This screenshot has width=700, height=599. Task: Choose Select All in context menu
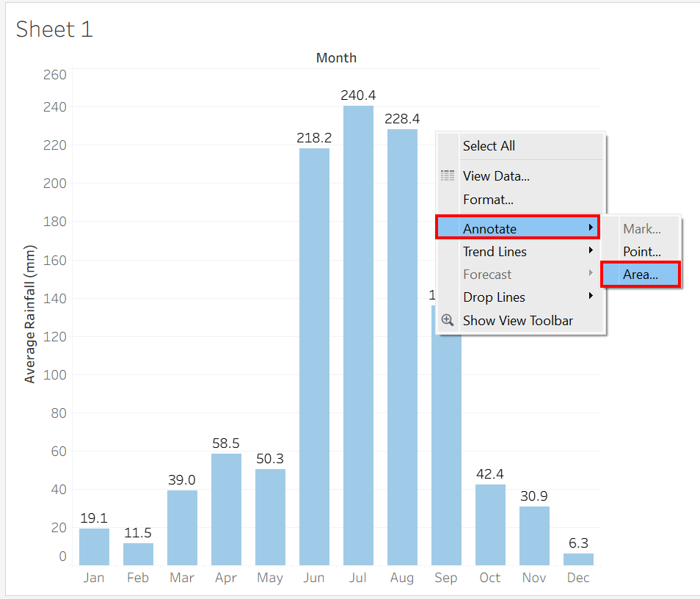520,146
